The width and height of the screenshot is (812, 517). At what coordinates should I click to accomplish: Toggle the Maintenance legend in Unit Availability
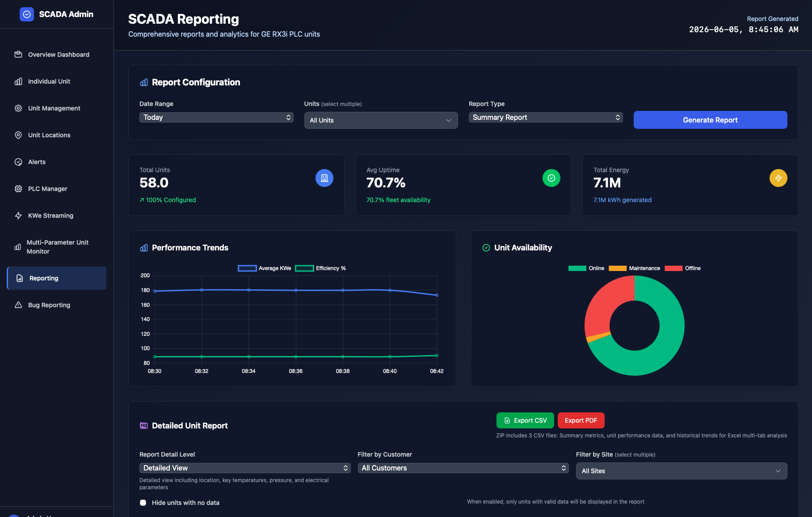tap(634, 268)
